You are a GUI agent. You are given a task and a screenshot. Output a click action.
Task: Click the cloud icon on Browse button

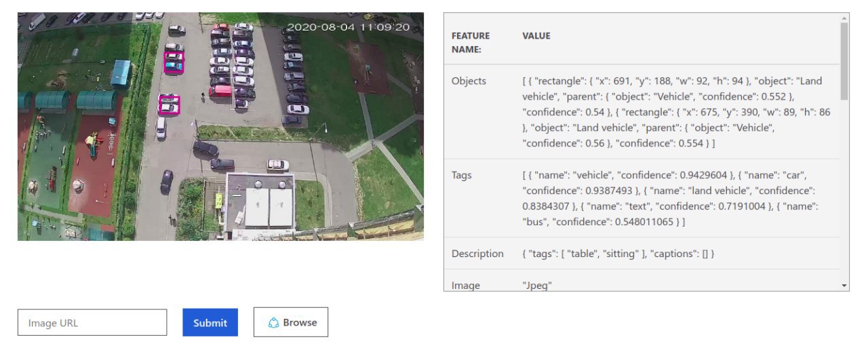[274, 323]
